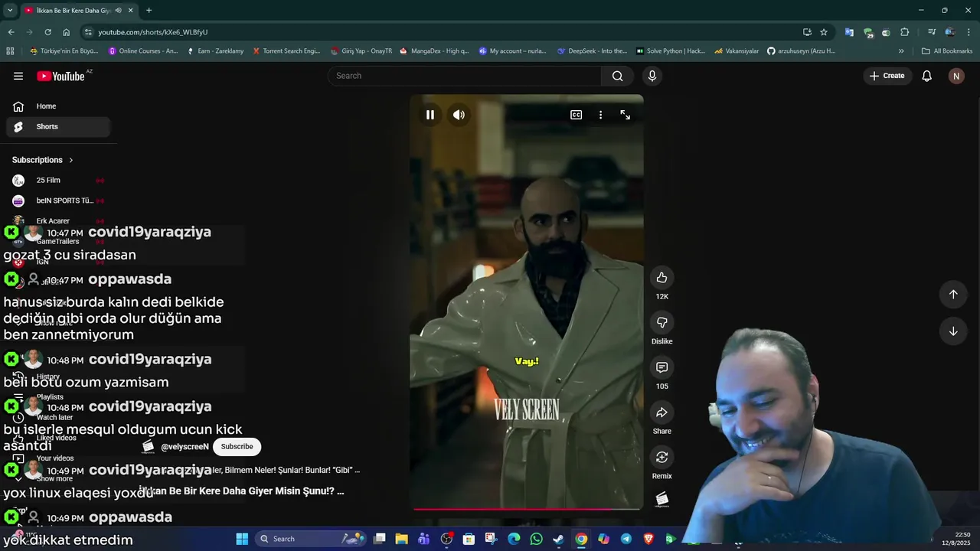
Task: Open the comments with 105 count
Action: click(662, 367)
